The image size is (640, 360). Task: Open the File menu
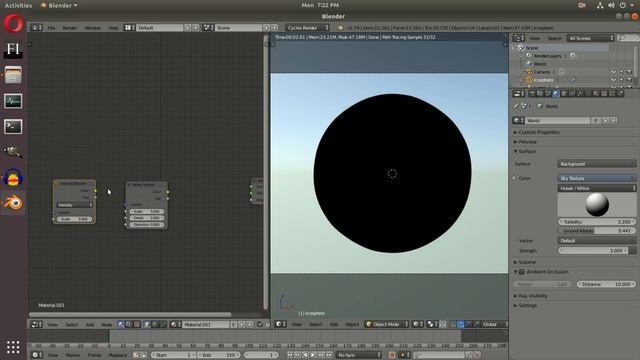(x=51, y=28)
